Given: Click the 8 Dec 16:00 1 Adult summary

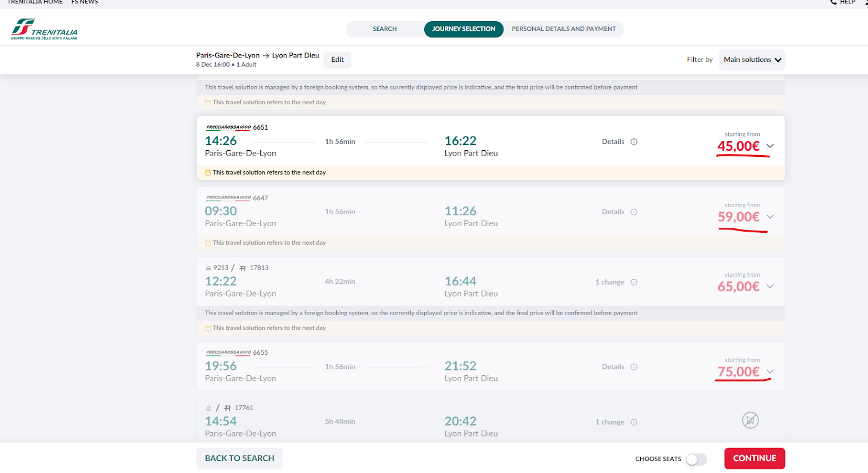Looking at the screenshot, I should pos(226,65).
